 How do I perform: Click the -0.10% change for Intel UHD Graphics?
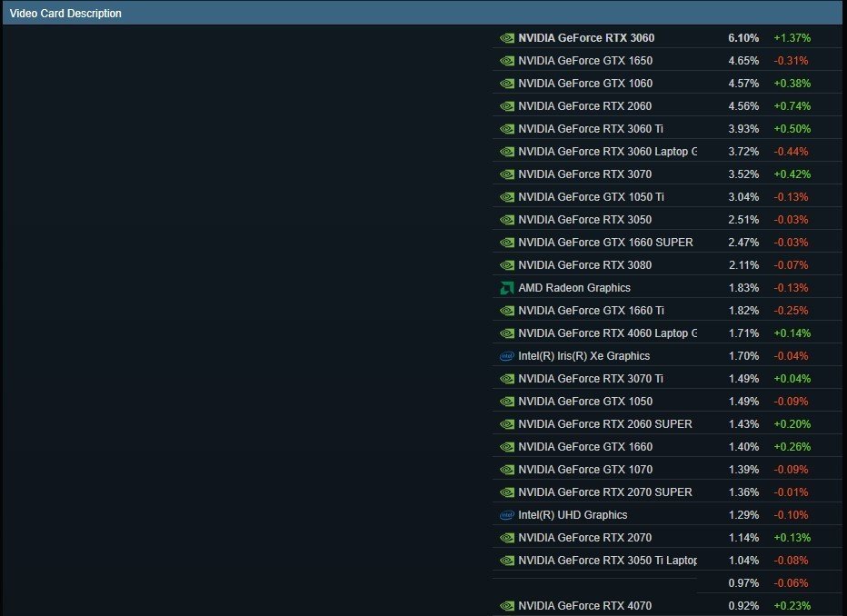pyautogui.click(x=791, y=515)
